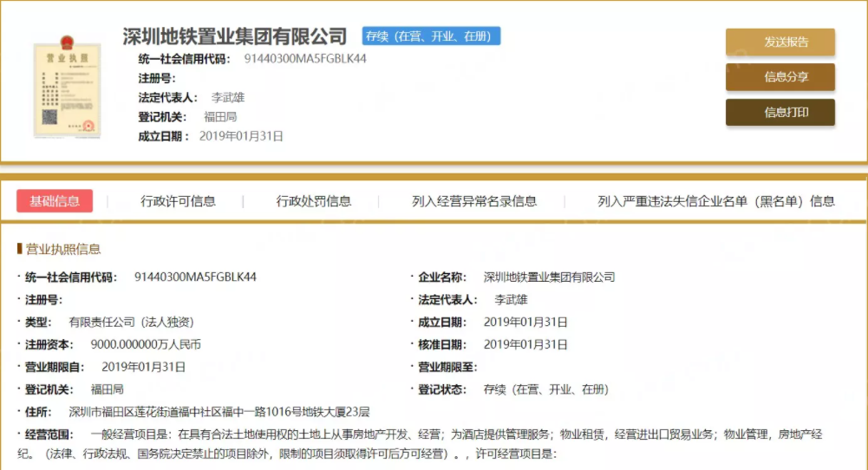Select the 基础信息 tab

(55, 201)
